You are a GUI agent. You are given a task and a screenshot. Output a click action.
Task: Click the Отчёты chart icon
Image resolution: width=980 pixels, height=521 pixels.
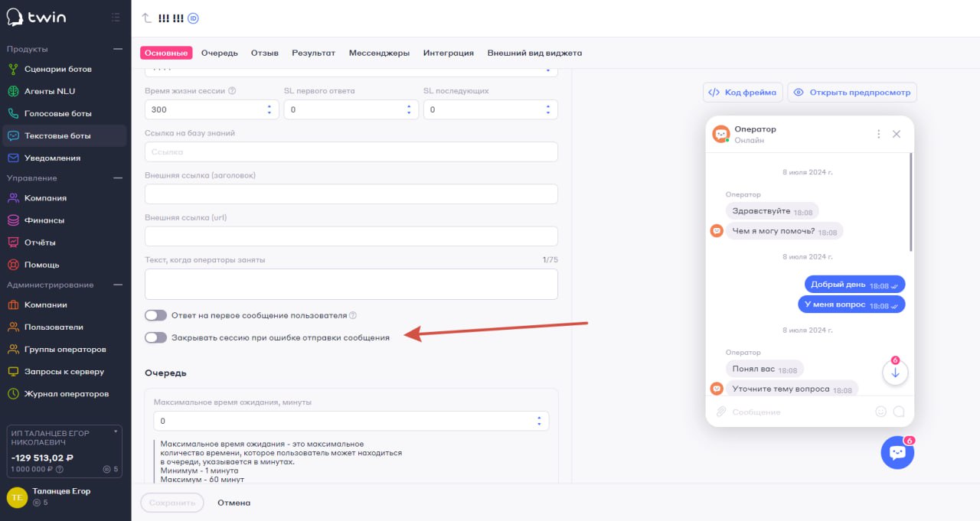pyautogui.click(x=13, y=242)
